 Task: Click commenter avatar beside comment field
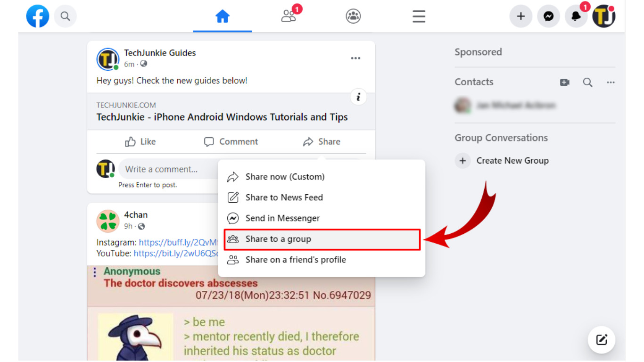[x=106, y=169]
